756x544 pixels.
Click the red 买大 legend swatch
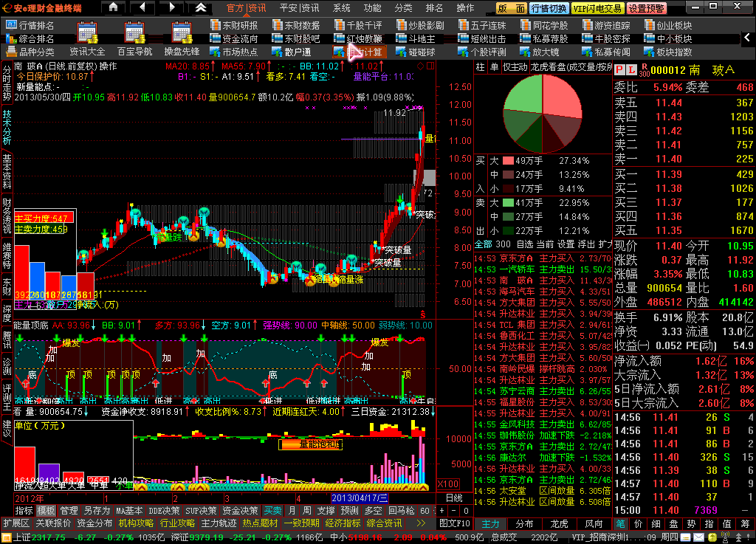click(508, 161)
